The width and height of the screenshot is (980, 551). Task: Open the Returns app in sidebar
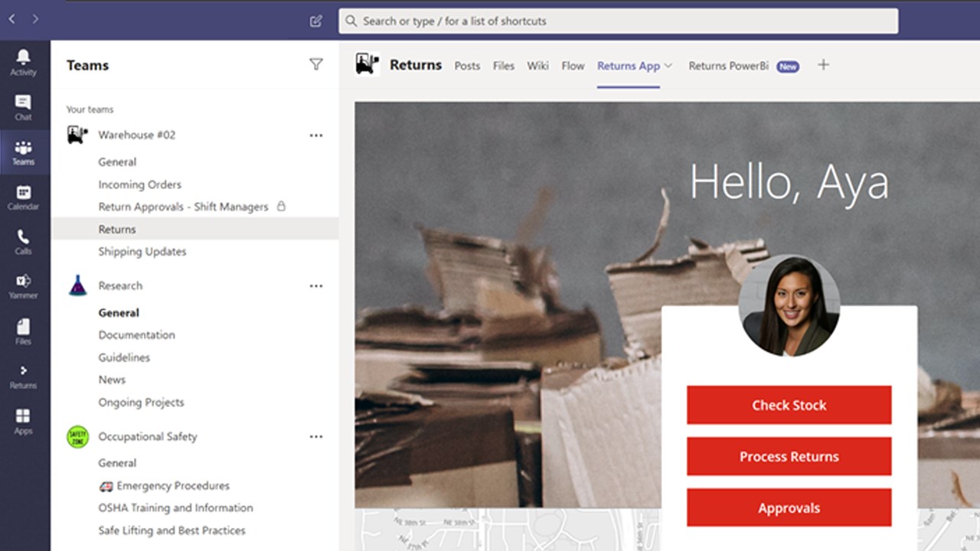[x=23, y=377]
